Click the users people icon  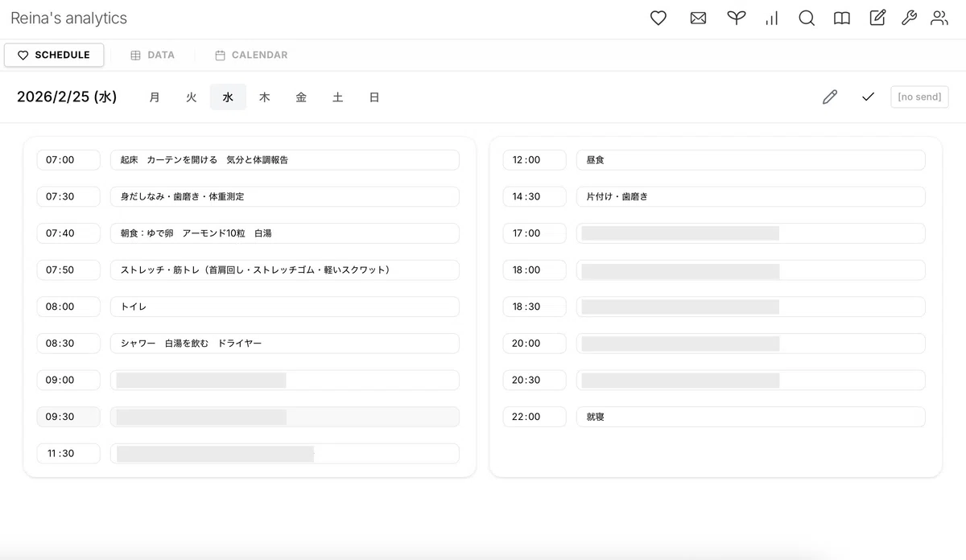click(x=939, y=18)
